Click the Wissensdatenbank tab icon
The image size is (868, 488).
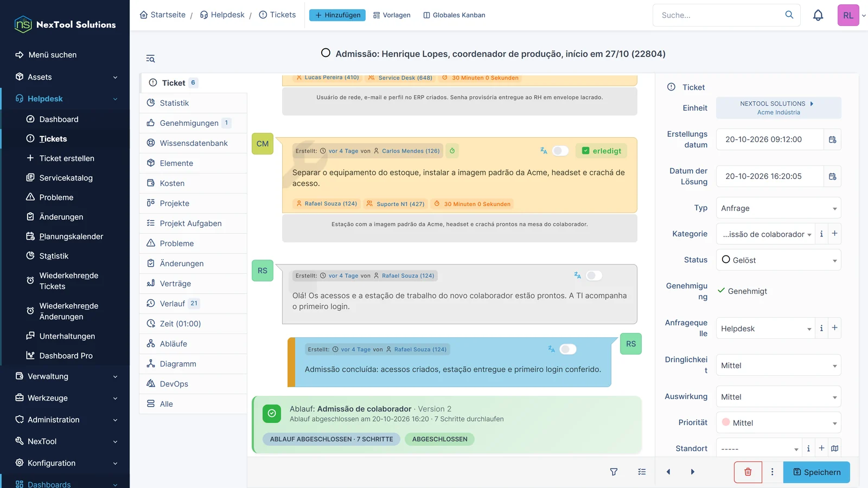tap(151, 143)
